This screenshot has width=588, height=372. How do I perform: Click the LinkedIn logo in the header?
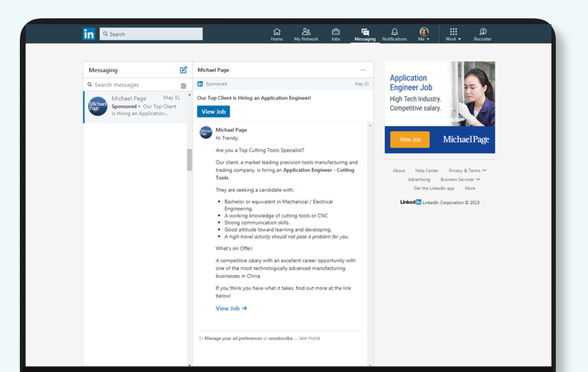(x=89, y=34)
